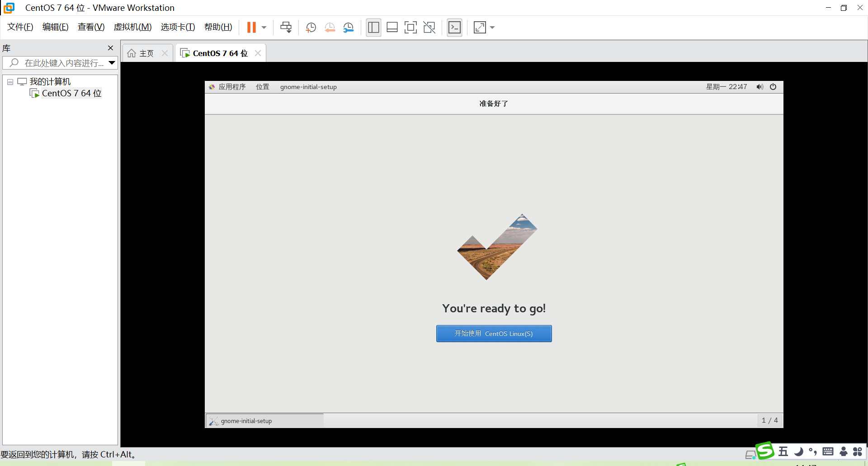Toggle the moon half-width mode icon
The image size is (868, 466).
[x=799, y=452]
